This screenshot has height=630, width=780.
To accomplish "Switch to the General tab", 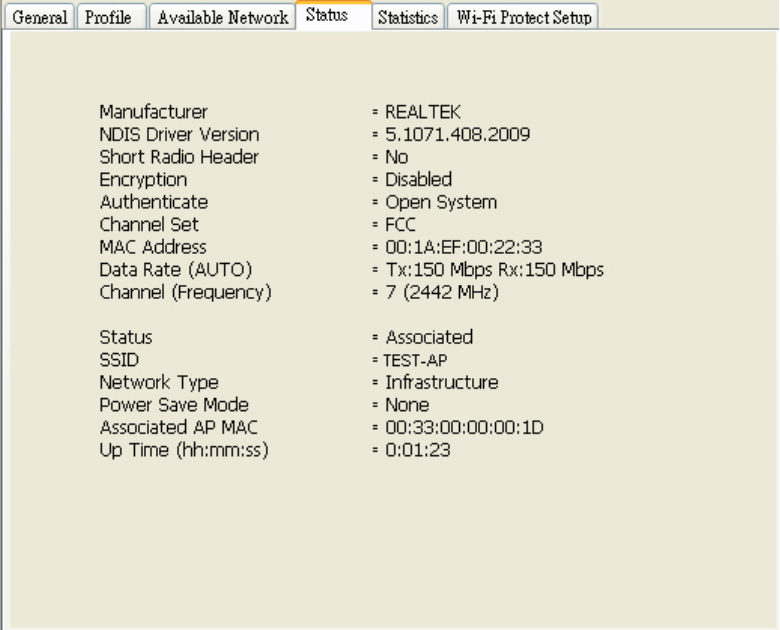I will [38, 18].
